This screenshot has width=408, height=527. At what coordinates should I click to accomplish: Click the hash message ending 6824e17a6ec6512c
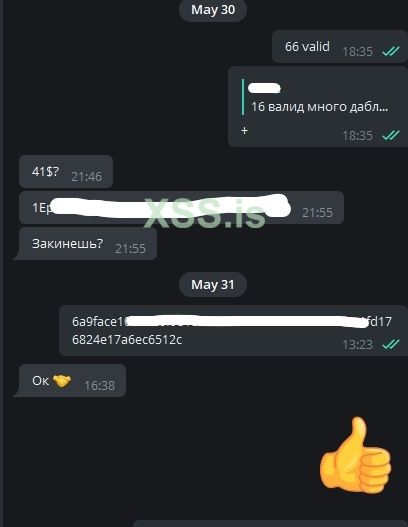[233, 331]
